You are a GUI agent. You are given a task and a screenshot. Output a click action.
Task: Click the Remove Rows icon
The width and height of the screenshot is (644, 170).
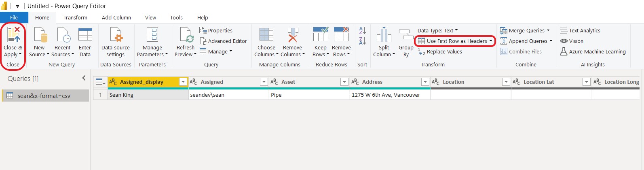[341, 34]
